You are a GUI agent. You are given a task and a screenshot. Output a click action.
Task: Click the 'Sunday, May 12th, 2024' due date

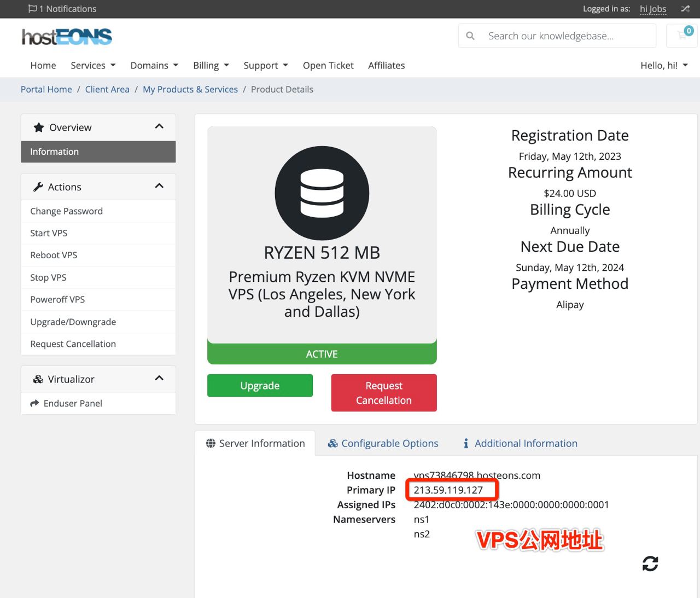point(570,268)
